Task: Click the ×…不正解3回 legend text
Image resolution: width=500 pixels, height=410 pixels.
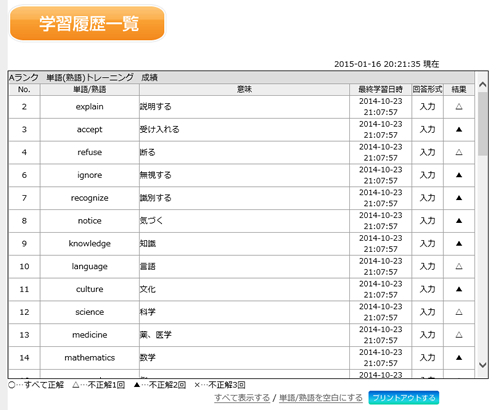Action: point(220,385)
